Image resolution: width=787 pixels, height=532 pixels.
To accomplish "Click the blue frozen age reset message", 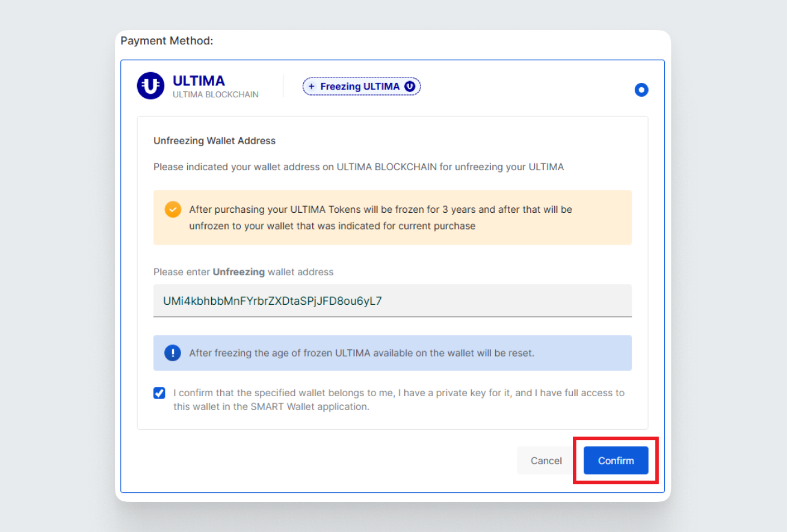I will click(361, 353).
